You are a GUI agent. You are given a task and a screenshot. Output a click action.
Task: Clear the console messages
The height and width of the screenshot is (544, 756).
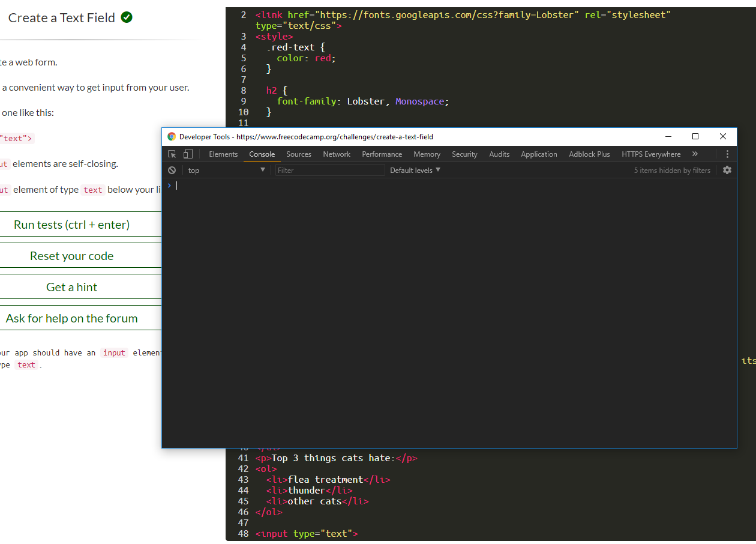pyautogui.click(x=172, y=170)
